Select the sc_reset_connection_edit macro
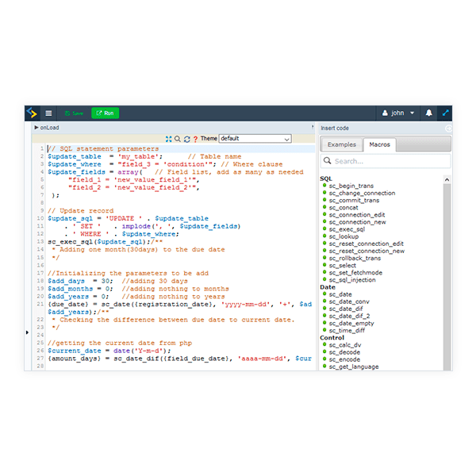 (x=366, y=244)
